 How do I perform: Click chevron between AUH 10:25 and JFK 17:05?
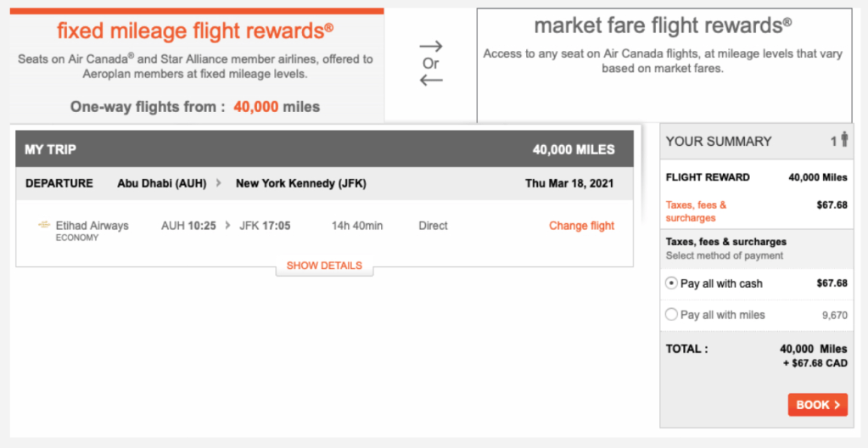point(228,226)
